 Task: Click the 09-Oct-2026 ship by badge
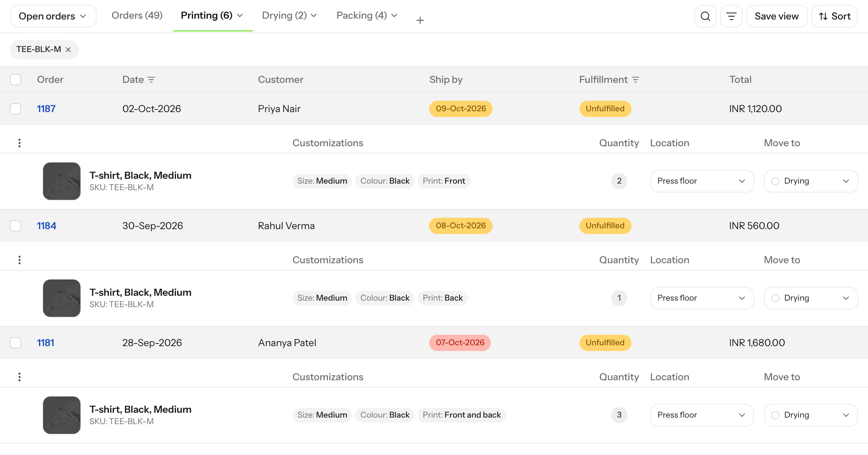(461, 109)
